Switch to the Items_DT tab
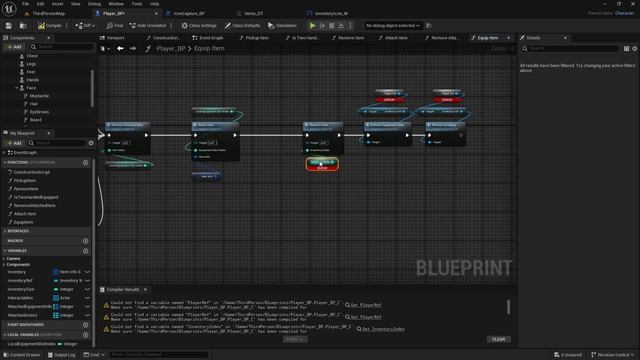 (253, 13)
